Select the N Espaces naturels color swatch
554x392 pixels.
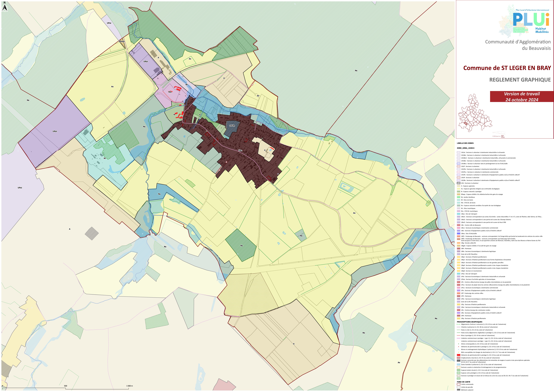[x=459, y=192]
